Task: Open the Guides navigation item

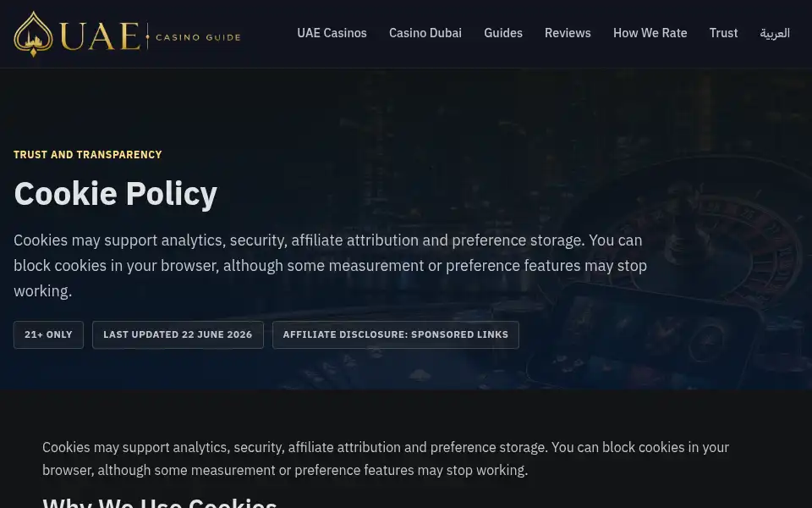Action: (x=502, y=33)
